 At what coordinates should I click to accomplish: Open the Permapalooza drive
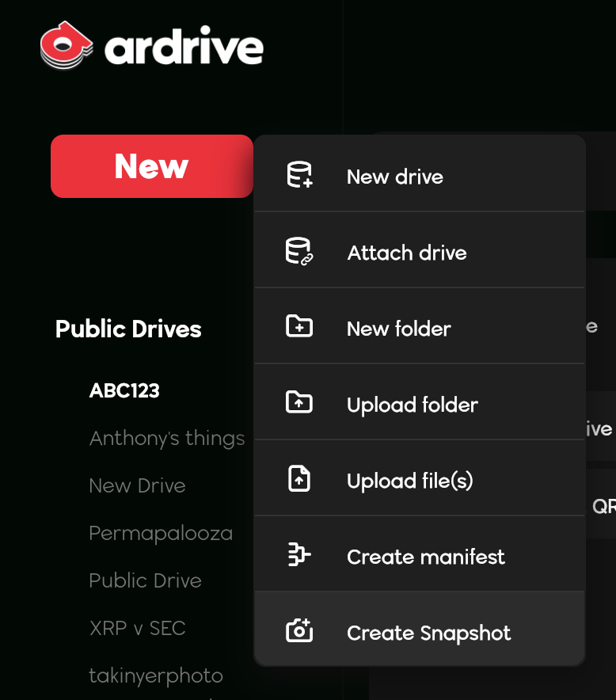coord(161,534)
